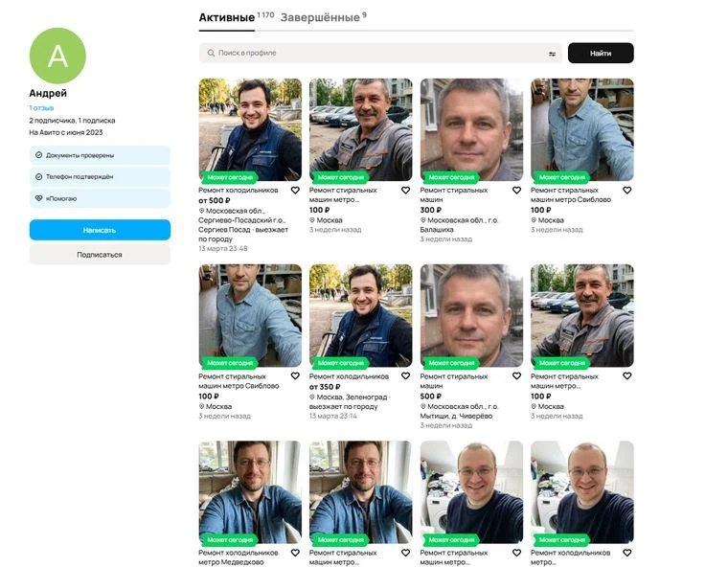Open the photo of the метро Медведково listing
The height and width of the screenshot is (567, 728).
pyautogui.click(x=250, y=492)
